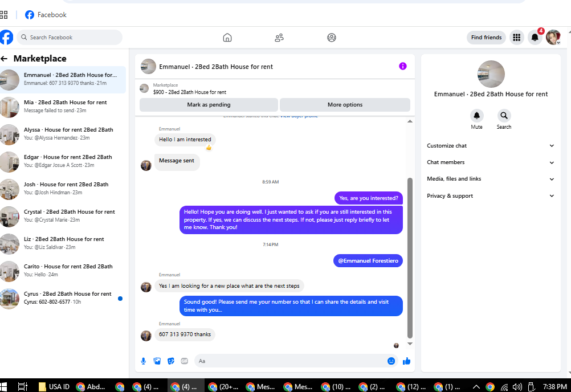Open the emoji picker
571x392 pixels.
coord(391,361)
